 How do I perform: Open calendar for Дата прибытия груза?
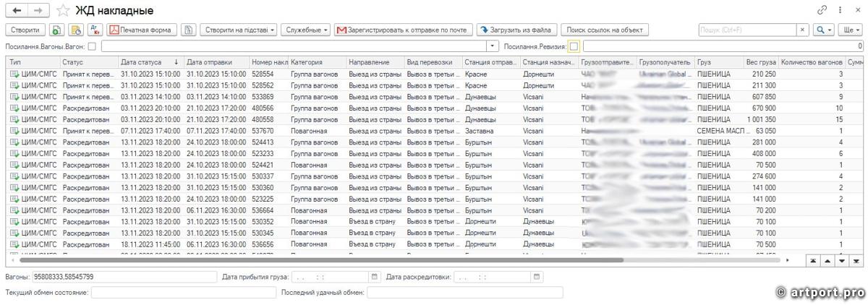tap(374, 277)
